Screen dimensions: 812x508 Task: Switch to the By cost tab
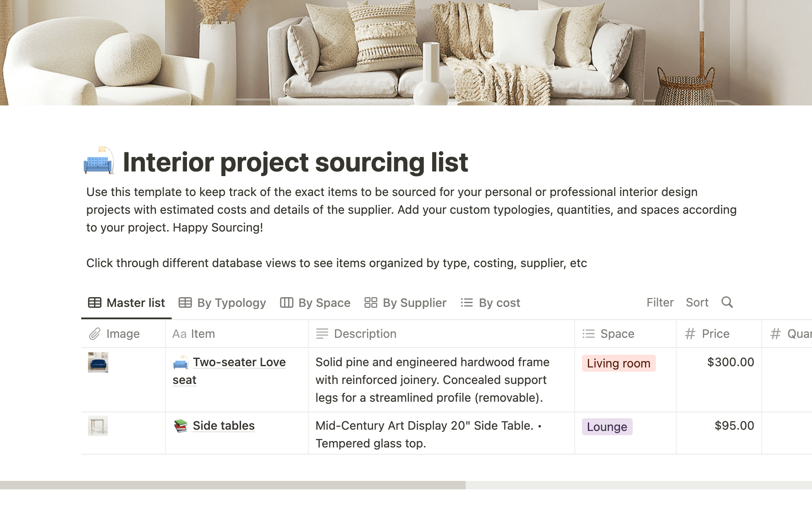click(499, 303)
